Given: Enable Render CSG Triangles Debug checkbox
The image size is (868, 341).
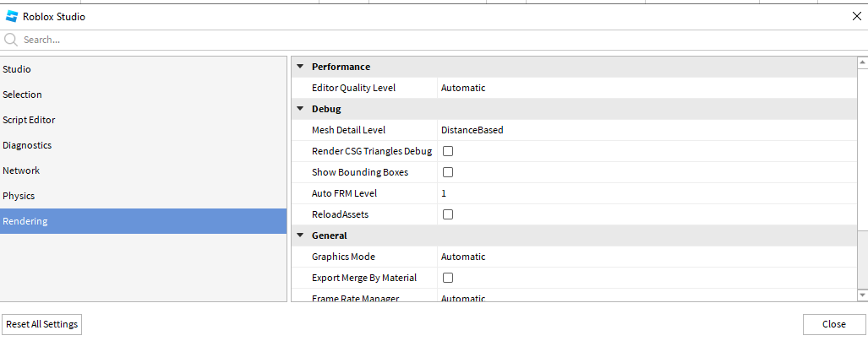Looking at the screenshot, I should [x=448, y=151].
